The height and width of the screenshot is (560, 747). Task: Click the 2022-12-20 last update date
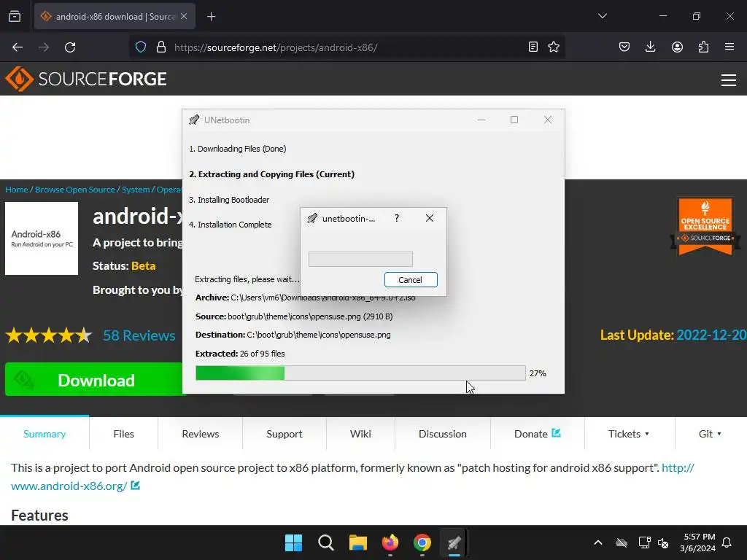click(711, 335)
